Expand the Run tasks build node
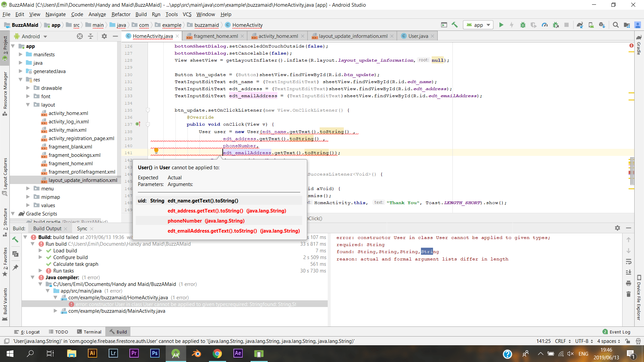Viewport: 644px width, 362px height. 40,270
